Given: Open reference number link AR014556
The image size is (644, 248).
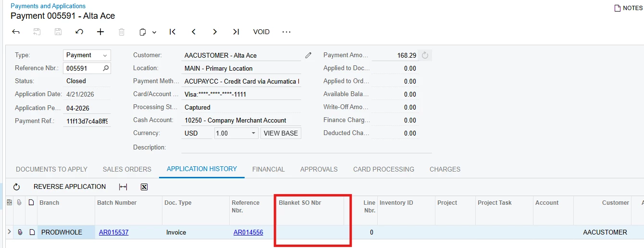Looking at the screenshot, I should pos(248,232).
